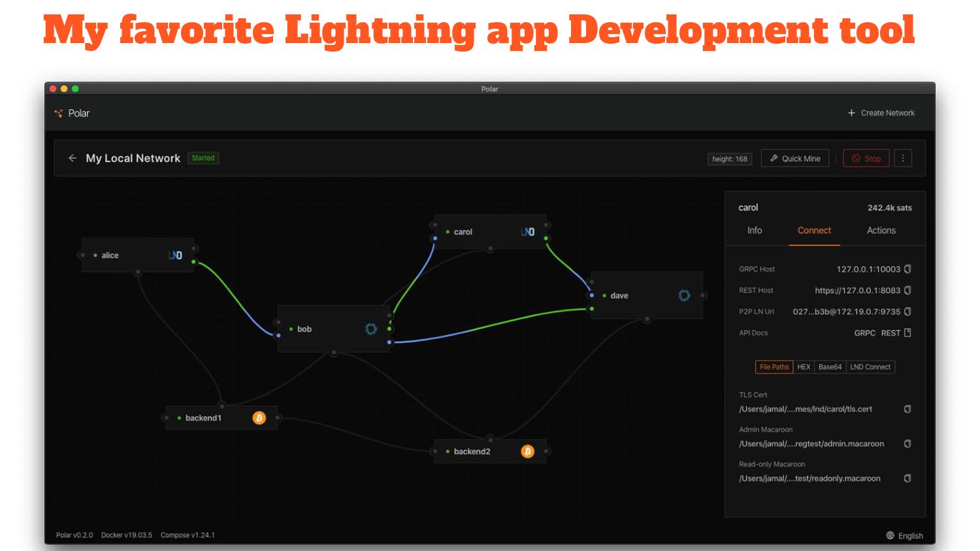Click the height: 168 badge
Image resolution: width=980 pixels, height=551 pixels.
pyautogui.click(x=730, y=159)
